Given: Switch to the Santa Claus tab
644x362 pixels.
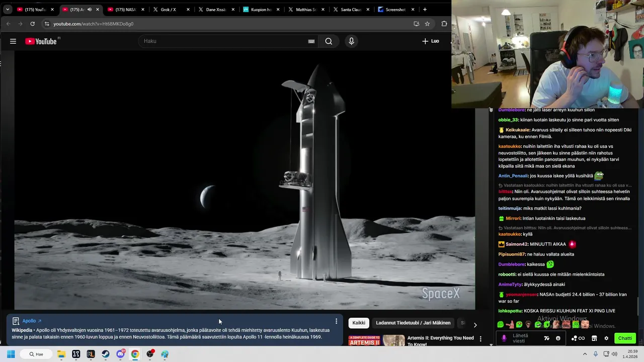Looking at the screenshot, I should (x=351, y=10).
